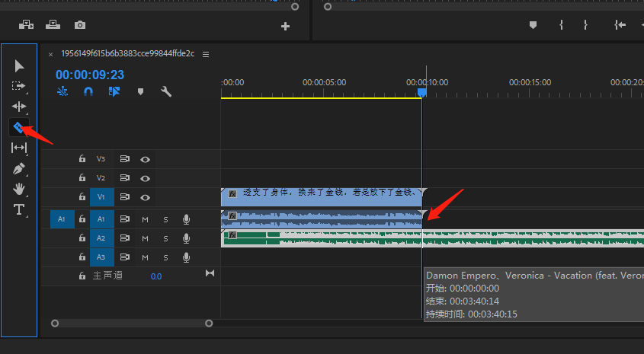Hide the V3 track with eye icon
Image resolution: width=644 pixels, height=354 pixels.
[x=145, y=159]
